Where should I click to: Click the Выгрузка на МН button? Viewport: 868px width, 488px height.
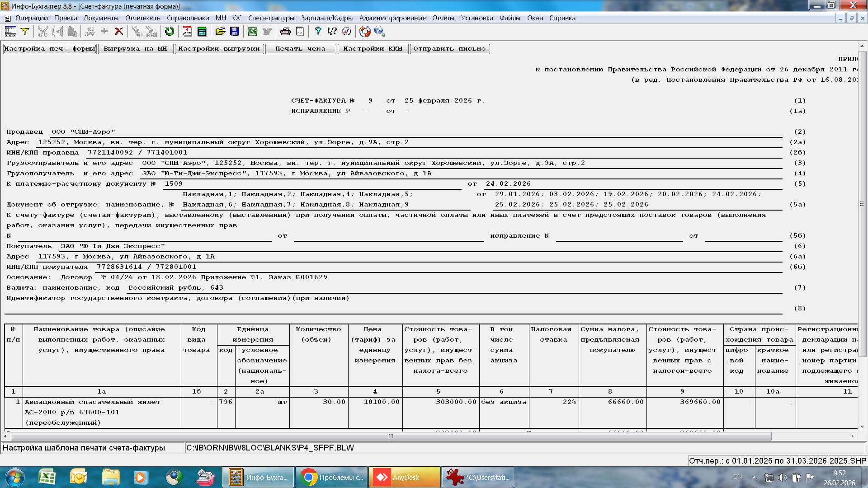click(x=135, y=49)
